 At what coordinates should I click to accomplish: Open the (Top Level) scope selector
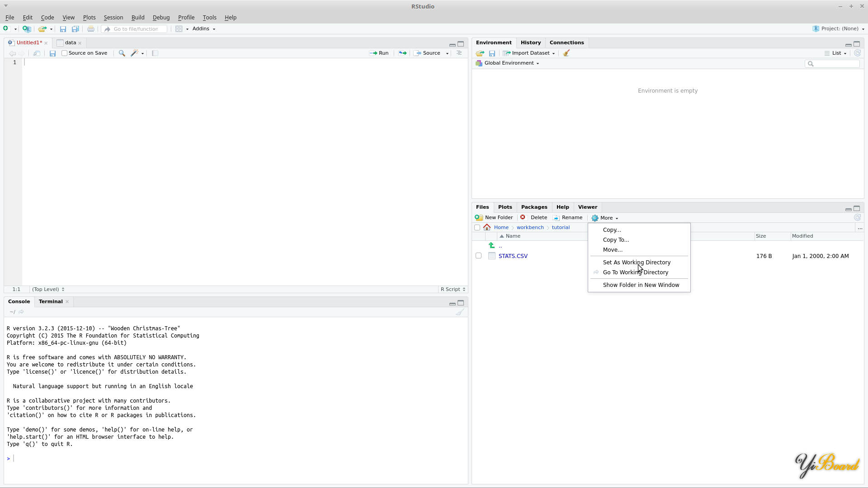(48, 289)
